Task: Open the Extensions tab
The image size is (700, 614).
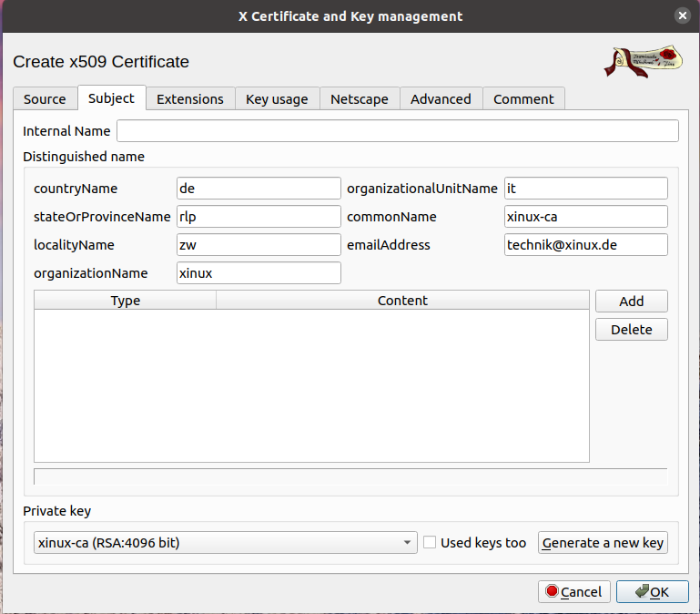Action: coord(189,99)
